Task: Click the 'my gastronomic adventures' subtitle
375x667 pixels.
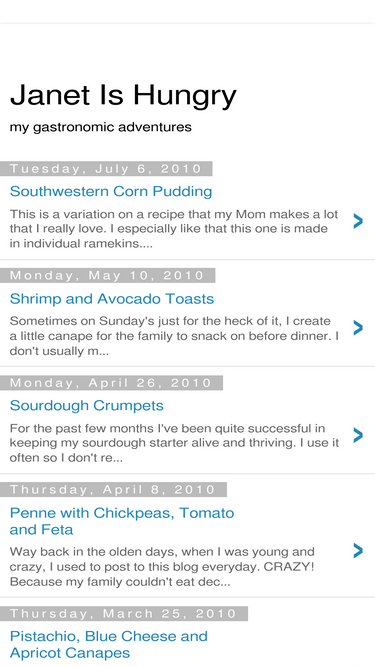Action: 101,127
